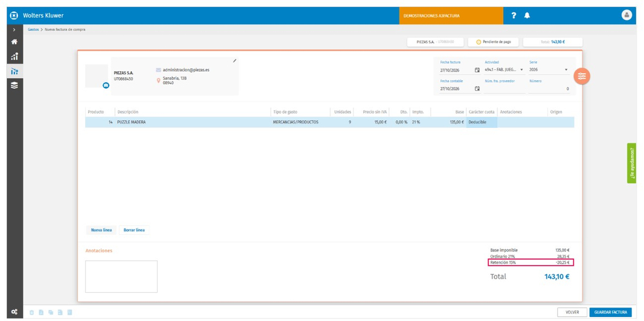The height and width of the screenshot is (321, 644).
Task: Save with GUARDAR FACTURA button
Action: coord(611,312)
